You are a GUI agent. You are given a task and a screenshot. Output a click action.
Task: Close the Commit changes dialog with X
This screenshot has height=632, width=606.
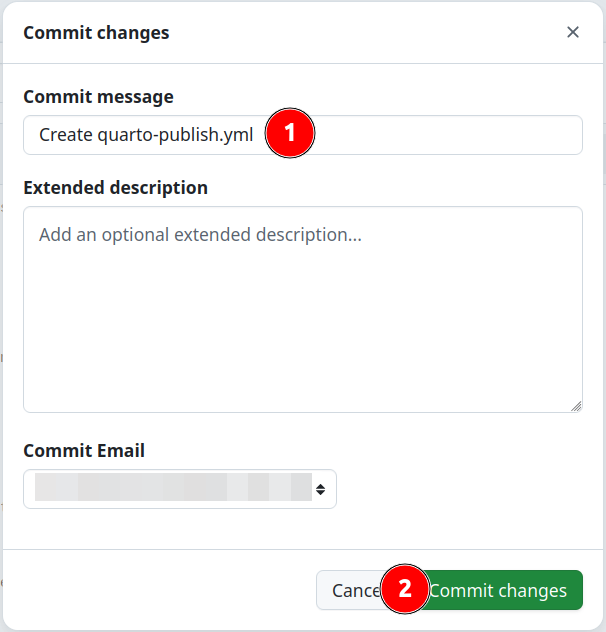573,32
